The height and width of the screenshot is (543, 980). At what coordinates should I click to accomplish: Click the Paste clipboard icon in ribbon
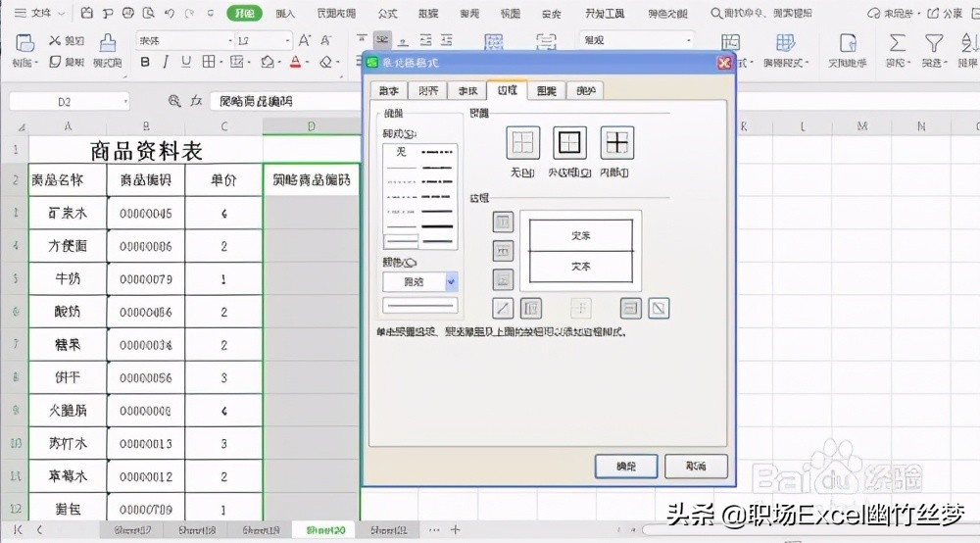tap(24, 42)
